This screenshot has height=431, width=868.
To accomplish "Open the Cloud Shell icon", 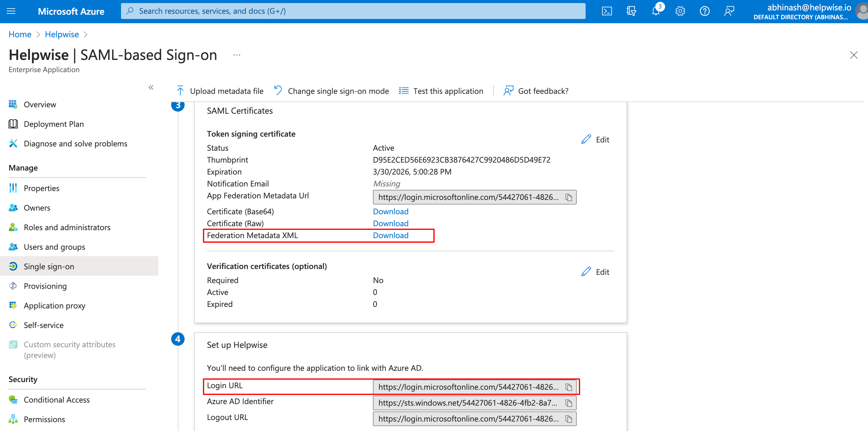I will pyautogui.click(x=607, y=11).
